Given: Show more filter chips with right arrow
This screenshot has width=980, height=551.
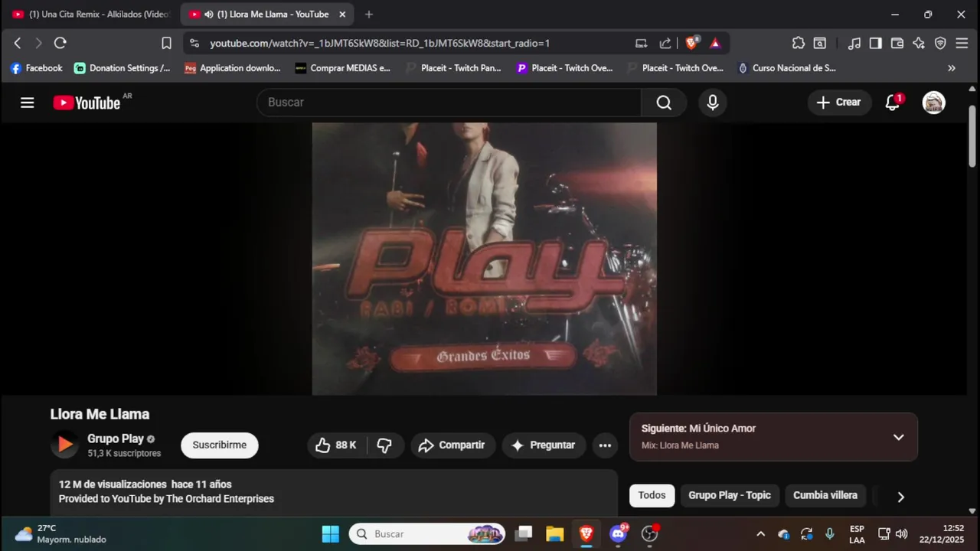Looking at the screenshot, I should pyautogui.click(x=900, y=497).
